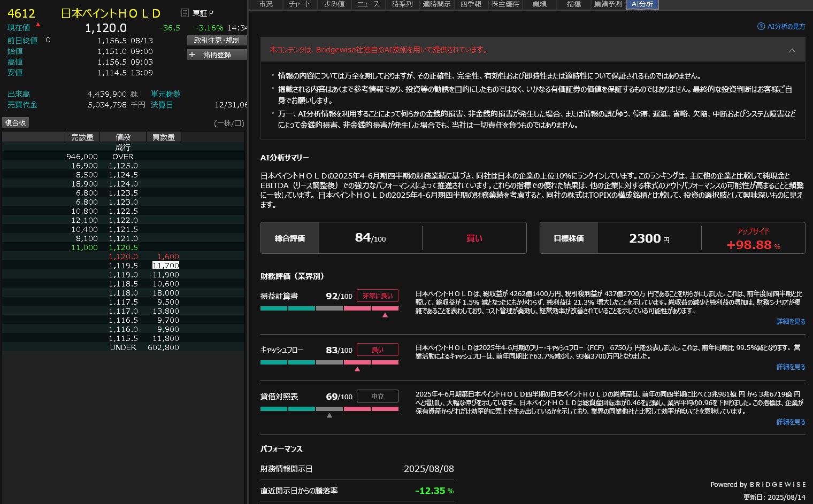Click the 出来高 value 4,439,900

coord(107,94)
